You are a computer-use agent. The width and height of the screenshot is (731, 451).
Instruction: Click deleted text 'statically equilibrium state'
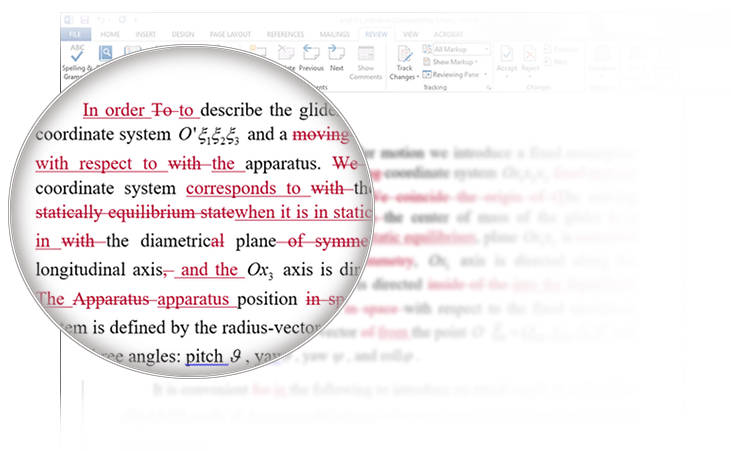135,213
